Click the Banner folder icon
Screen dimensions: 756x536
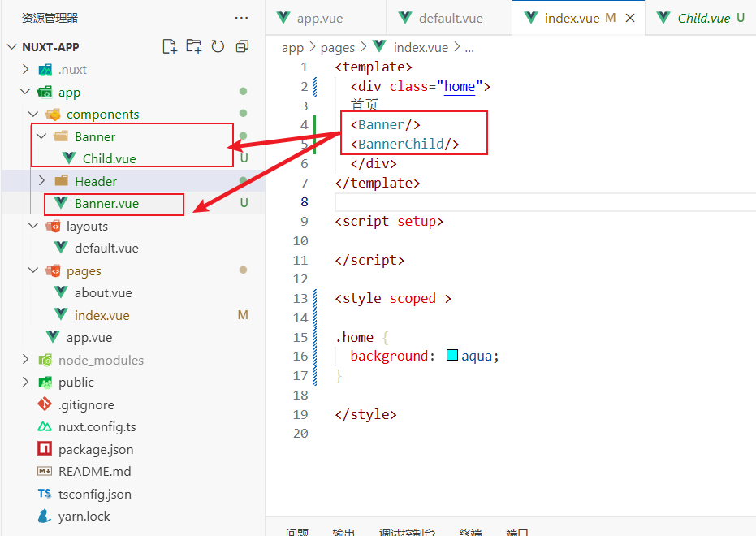coord(61,136)
